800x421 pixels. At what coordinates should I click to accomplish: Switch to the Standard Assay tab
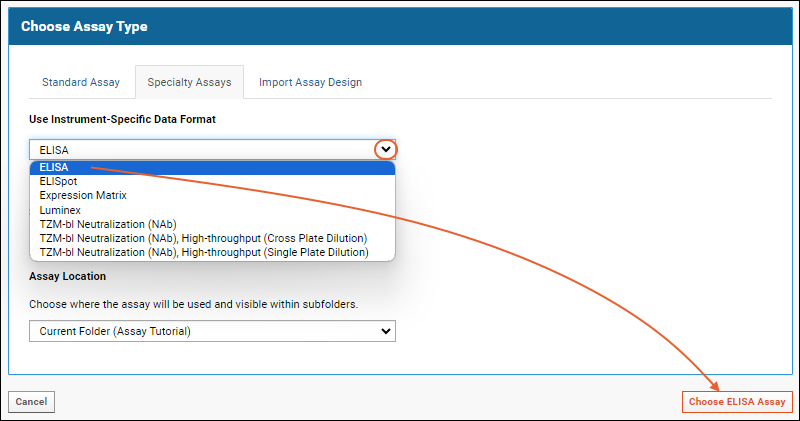[81, 82]
